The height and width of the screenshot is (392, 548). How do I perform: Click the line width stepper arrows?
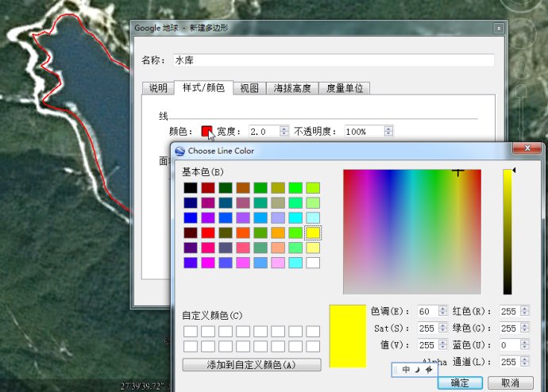284,131
